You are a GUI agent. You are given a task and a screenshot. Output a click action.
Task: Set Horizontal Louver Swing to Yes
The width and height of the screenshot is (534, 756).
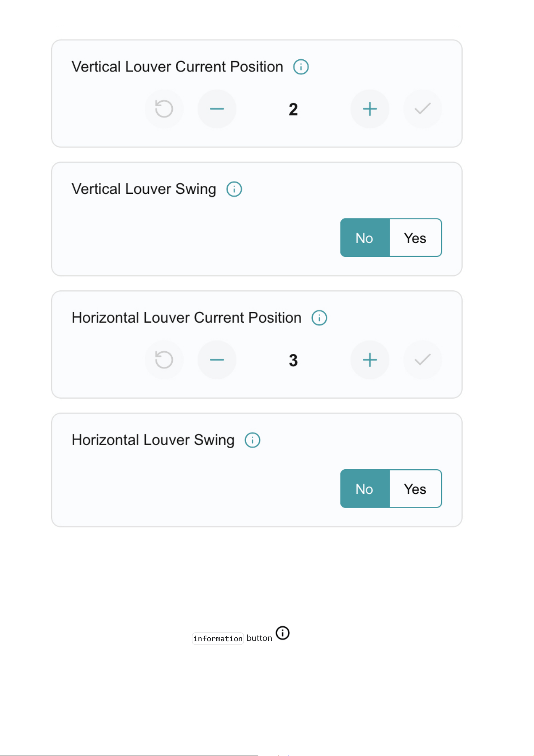pos(415,489)
